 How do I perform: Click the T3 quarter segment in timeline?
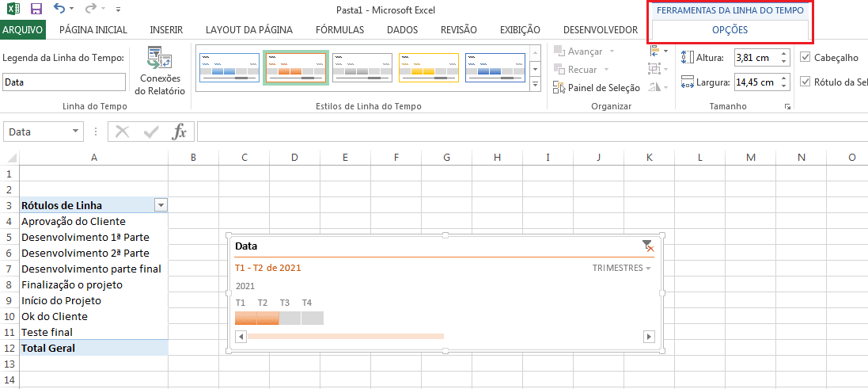click(290, 318)
